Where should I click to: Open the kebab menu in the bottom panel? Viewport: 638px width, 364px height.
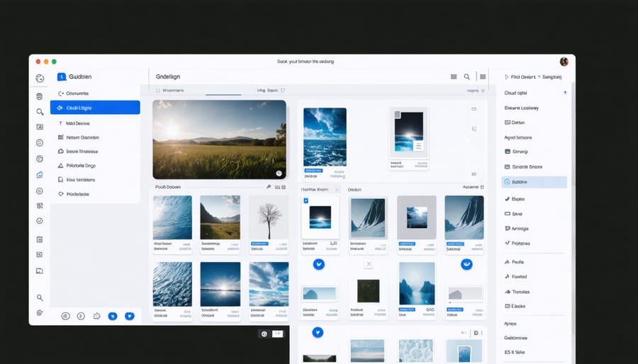482,333
